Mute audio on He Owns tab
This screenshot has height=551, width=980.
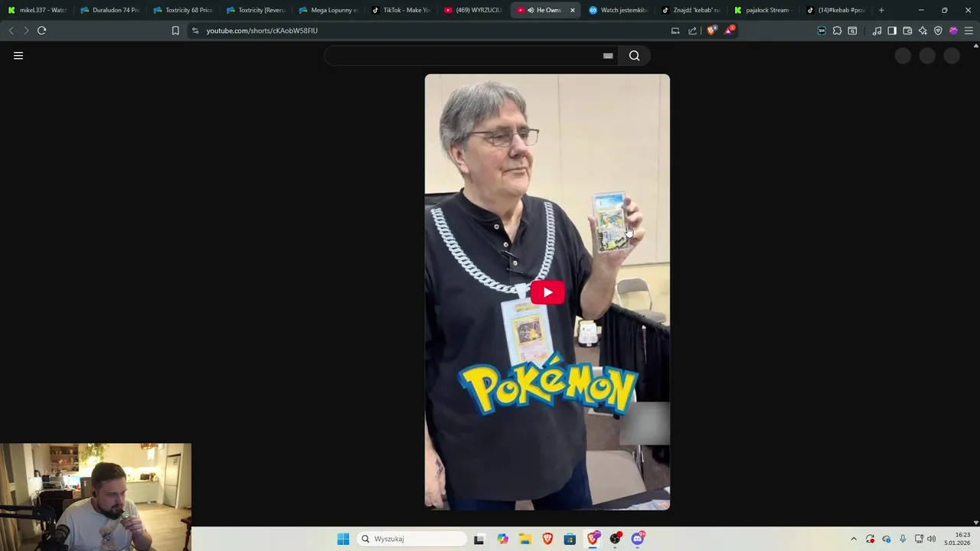tap(531, 10)
